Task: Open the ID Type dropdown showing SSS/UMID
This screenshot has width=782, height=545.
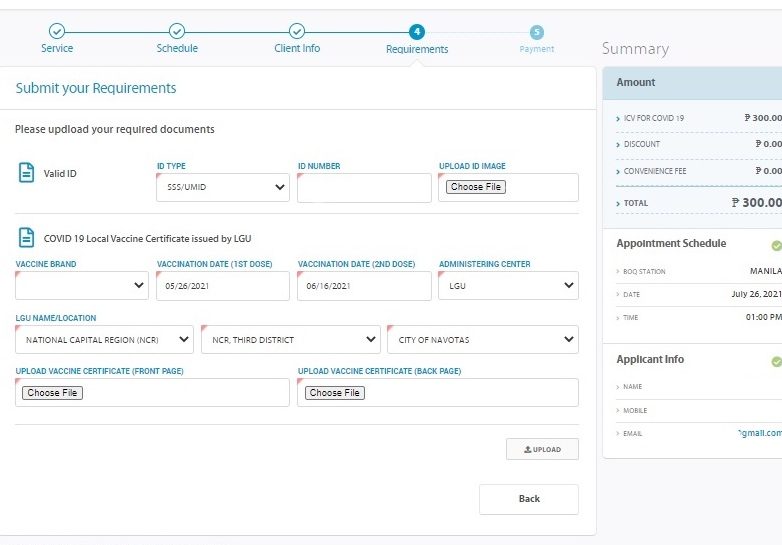Action: pos(222,187)
